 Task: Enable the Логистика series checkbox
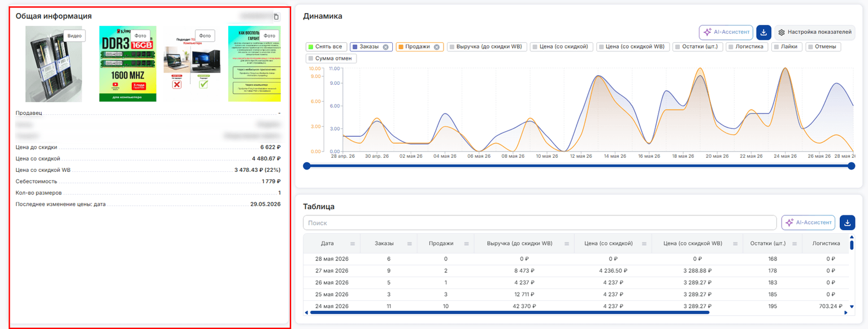point(730,47)
